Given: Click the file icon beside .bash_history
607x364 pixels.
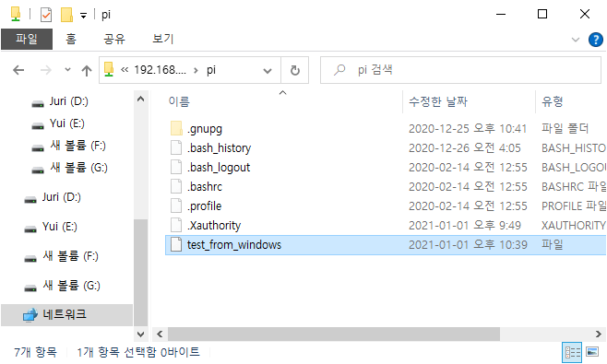Looking at the screenshot, I should coord(176,147).
